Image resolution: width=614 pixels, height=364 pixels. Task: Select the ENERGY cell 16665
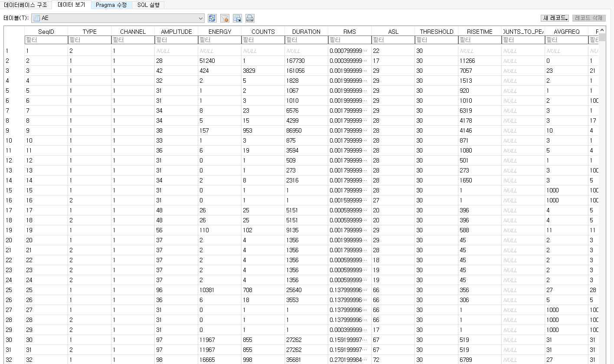[x=219, y=360]
